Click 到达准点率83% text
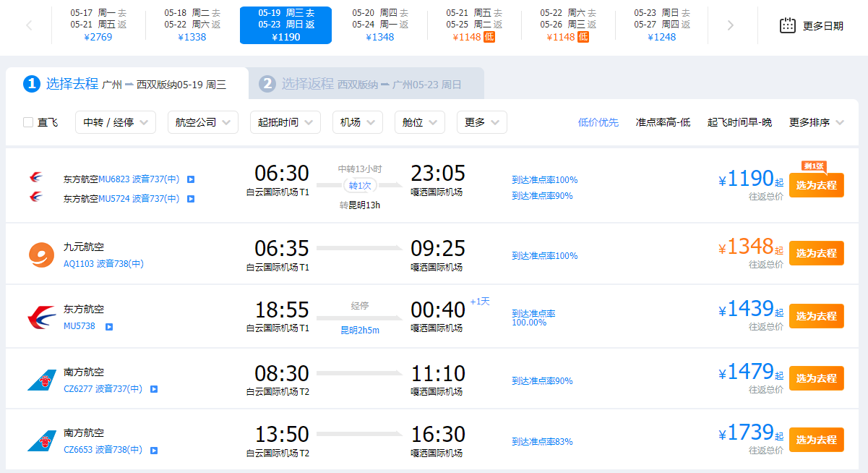The height and width of the screenshot is (473, 868). click(x=542, y=441)
